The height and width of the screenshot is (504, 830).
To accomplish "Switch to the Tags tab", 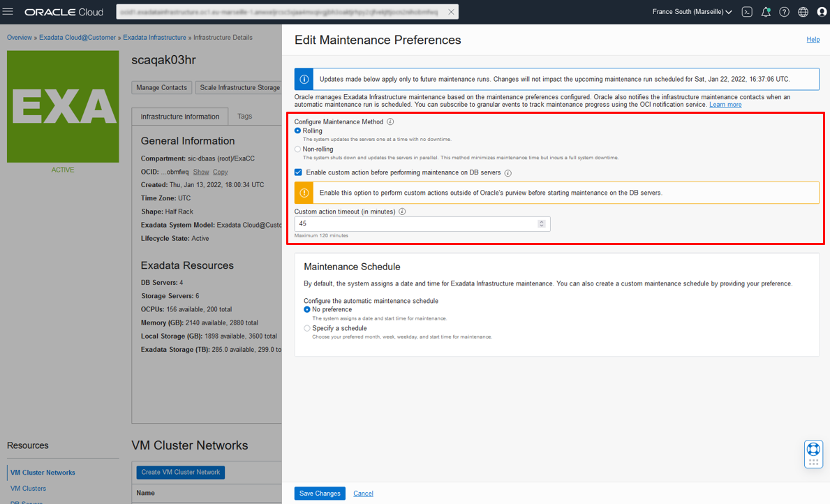I will (x=244, y=117).
